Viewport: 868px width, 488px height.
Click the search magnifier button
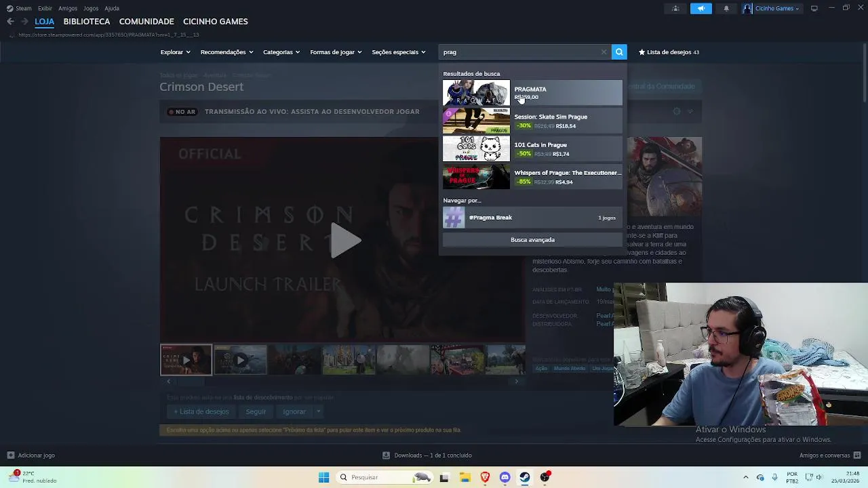click(x=619, y=52)
